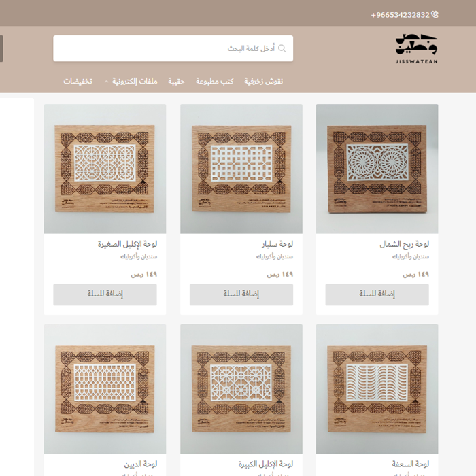
Task: Open لوحة سلبار product image
Action: coord(241,169)
